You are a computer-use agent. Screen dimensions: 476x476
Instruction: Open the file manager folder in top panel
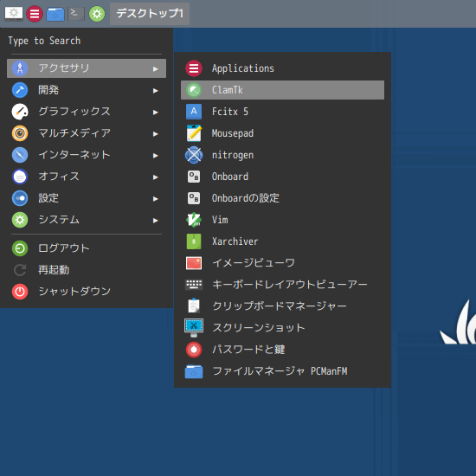pos(55,14)
